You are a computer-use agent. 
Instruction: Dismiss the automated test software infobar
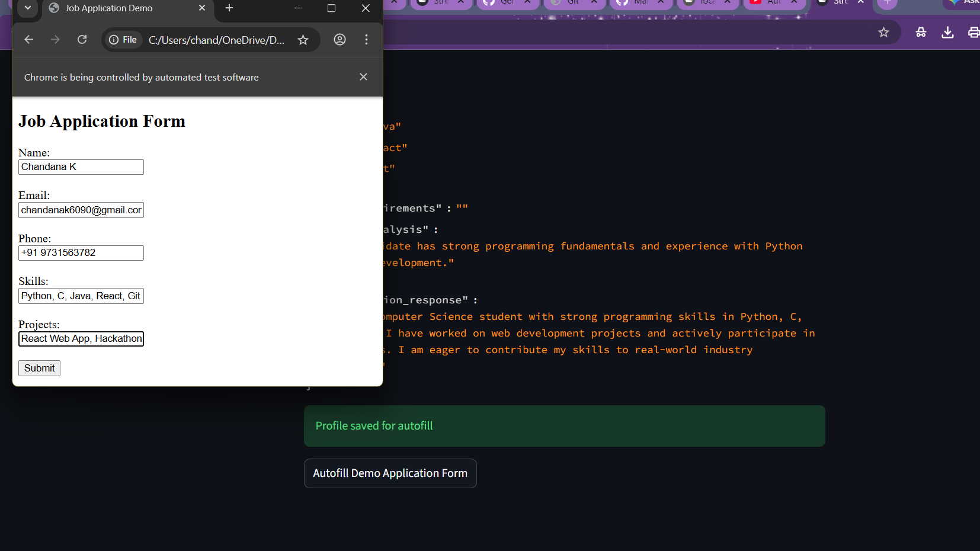click(x=364, y=77)
